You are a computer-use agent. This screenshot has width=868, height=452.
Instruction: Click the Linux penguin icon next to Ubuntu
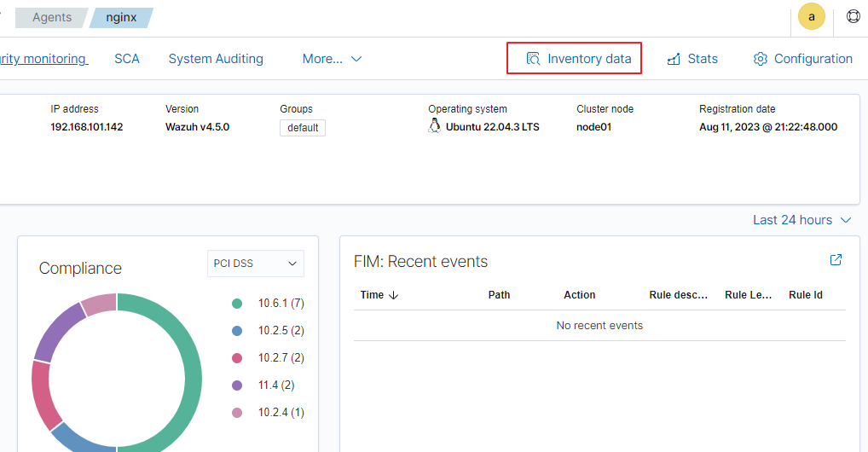[x=435, y=125]
